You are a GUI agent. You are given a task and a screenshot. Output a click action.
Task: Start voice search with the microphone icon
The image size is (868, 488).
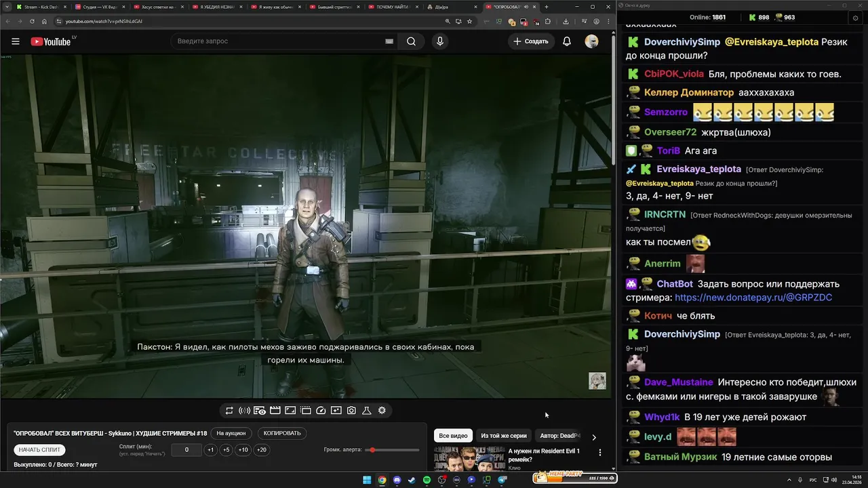point(440,41)
